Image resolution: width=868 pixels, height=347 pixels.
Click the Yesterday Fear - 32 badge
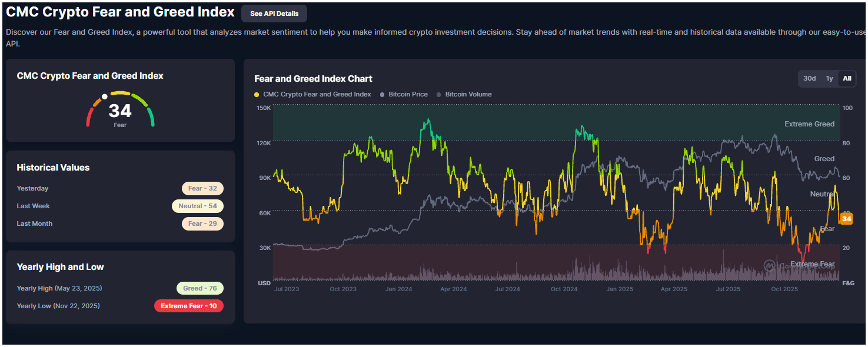(x=202, y=189)
